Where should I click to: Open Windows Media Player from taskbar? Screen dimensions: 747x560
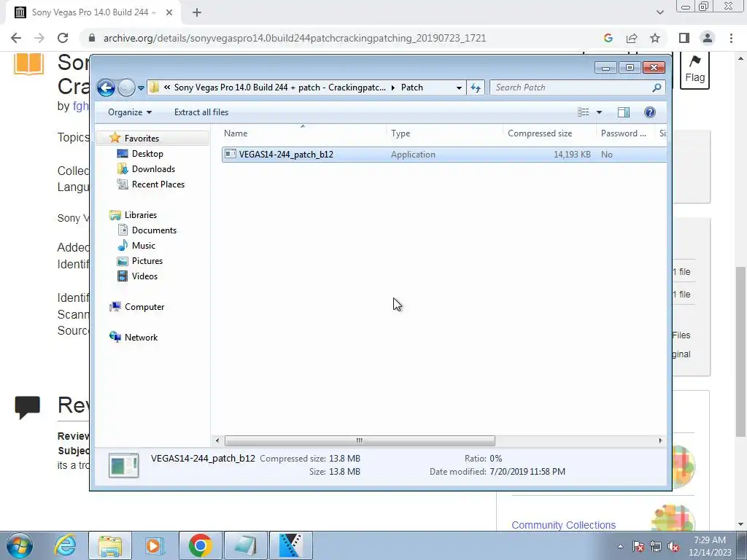click(x=155, y=545)
